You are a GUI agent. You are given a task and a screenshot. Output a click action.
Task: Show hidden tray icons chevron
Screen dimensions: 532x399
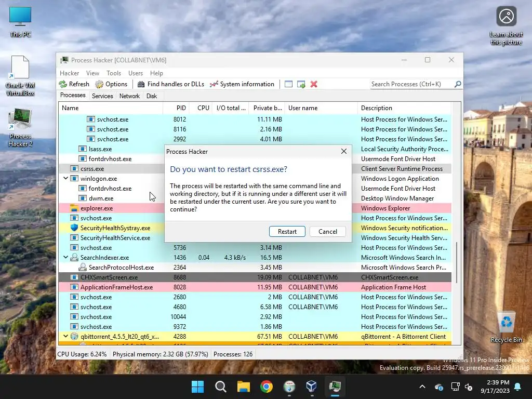click(x=422, y=387)
